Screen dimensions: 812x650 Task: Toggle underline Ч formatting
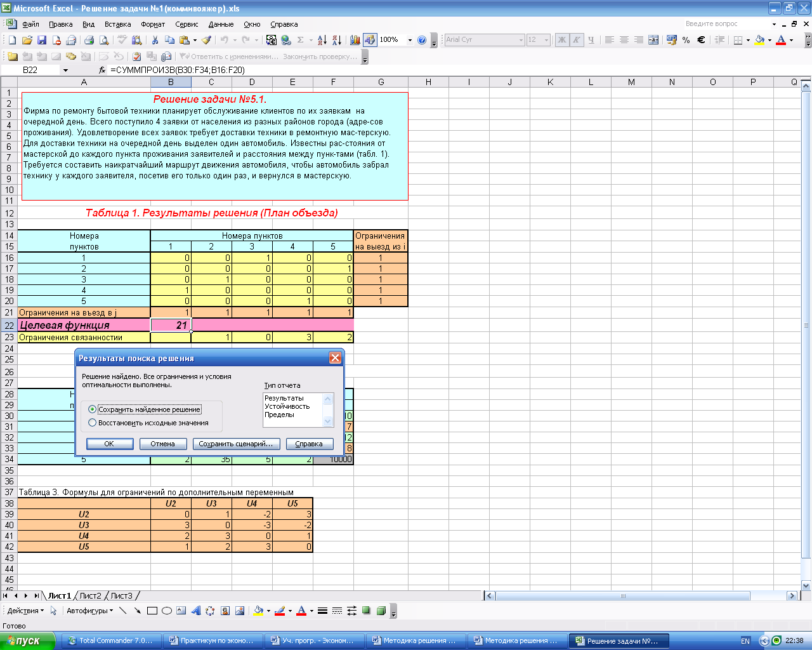(x=591, y=40)
